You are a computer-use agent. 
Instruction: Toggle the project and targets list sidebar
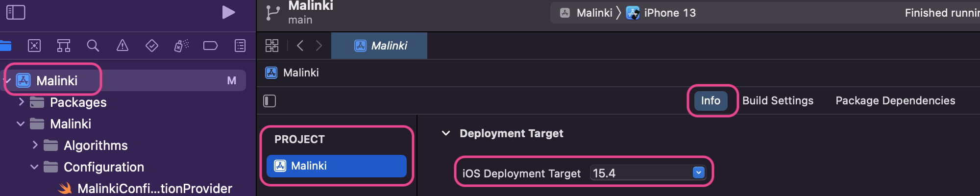click(269, 101)
